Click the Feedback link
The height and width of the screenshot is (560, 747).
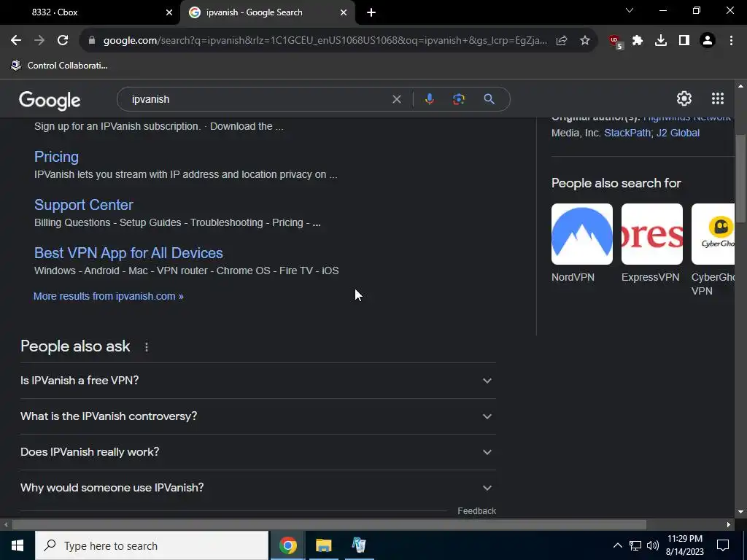point(476,511)
